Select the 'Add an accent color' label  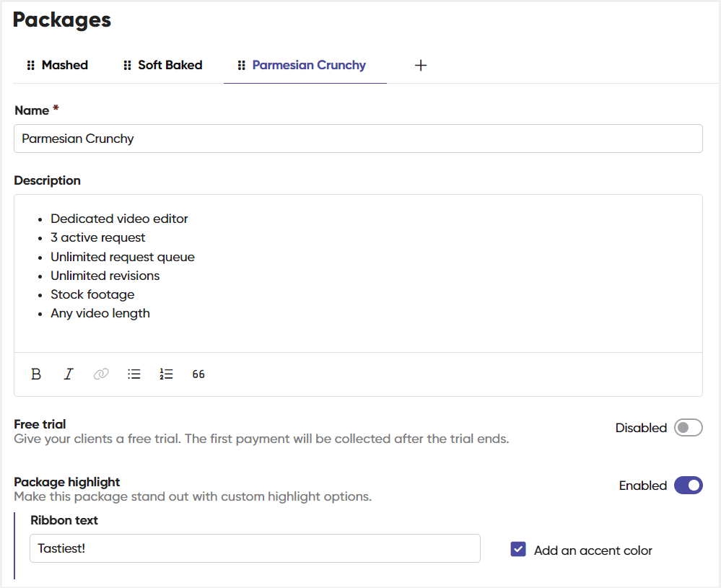coord(593,550)
